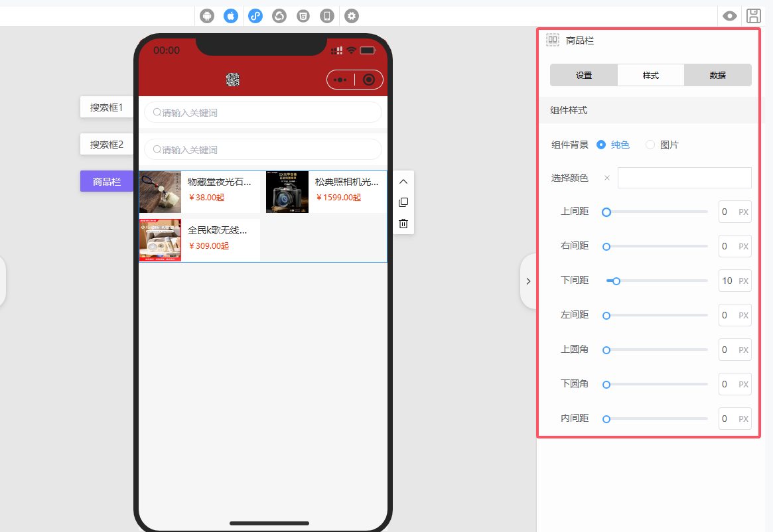Move the product component up with arrow
Viewport: 773px width, 532px height.
403,181
